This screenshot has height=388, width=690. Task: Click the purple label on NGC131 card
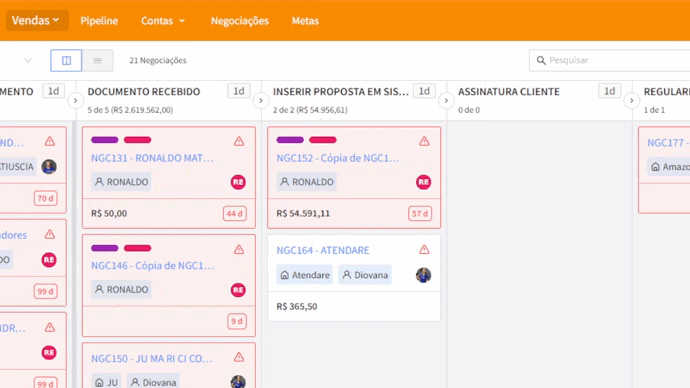[x=105, y=140]
